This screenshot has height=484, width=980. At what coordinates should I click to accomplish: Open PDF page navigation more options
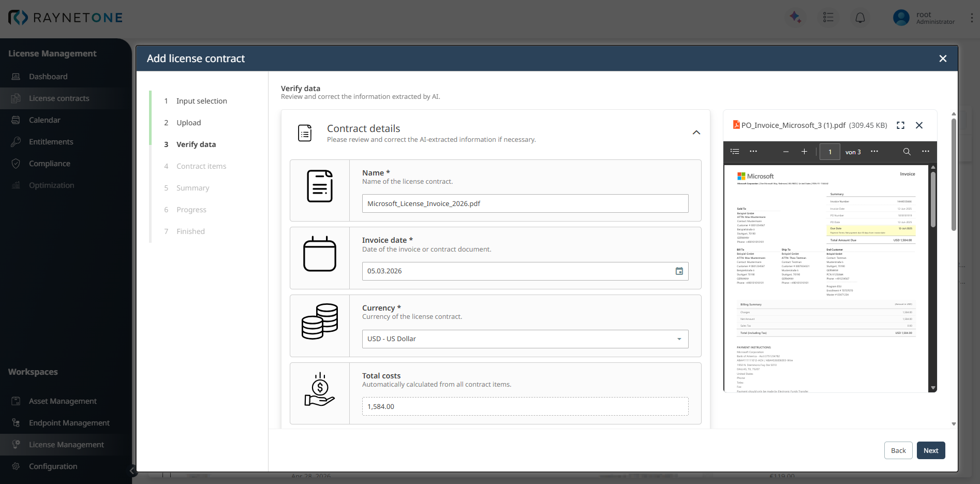(874, 152)
